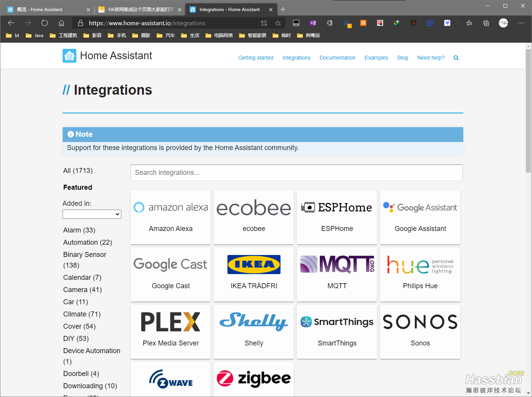Open the '智能家居' bookmarks folder
532x397 pixels.
tap(253, 36)
